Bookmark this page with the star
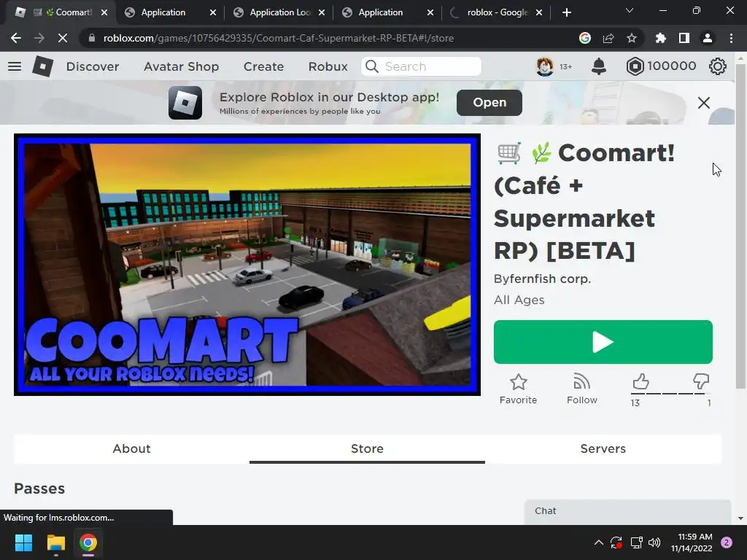Screen dimensions: 747x560 point(632,38)
